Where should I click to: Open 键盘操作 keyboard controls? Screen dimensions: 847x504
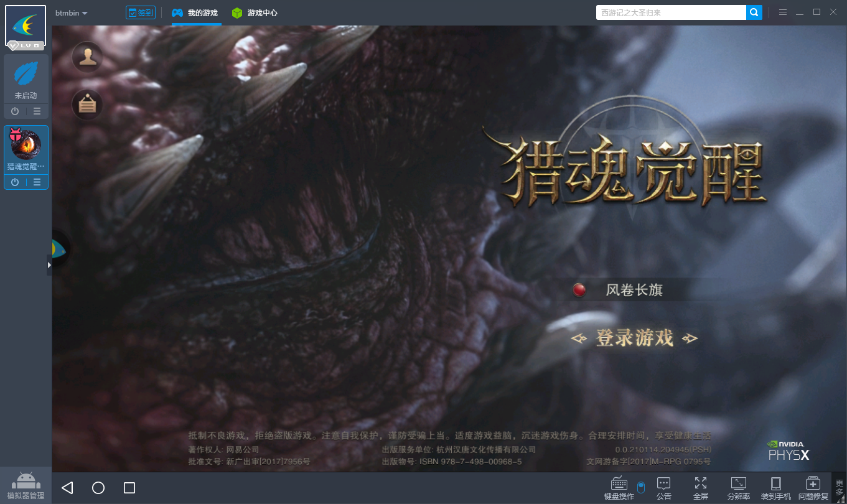[x=619, y=488]
